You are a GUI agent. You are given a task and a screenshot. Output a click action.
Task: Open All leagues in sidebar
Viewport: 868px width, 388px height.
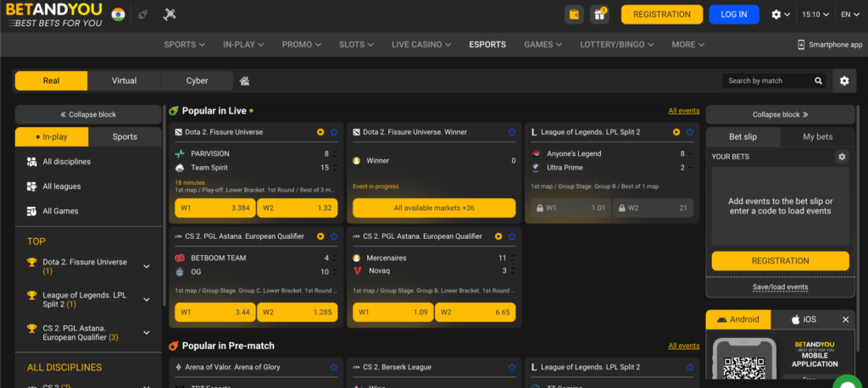pyautogui.click(x=88, y=186)
